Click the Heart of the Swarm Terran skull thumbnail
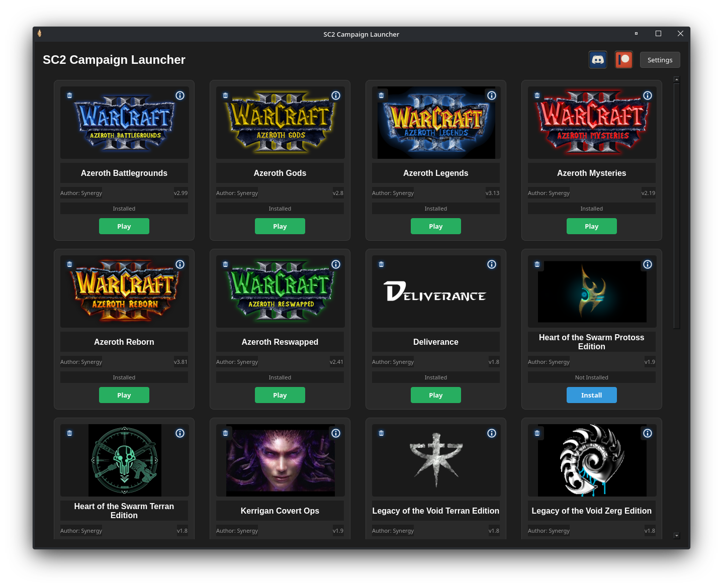The width and height of the screenshot is (723, 588). pyautogui.click(x=125, y=460)
